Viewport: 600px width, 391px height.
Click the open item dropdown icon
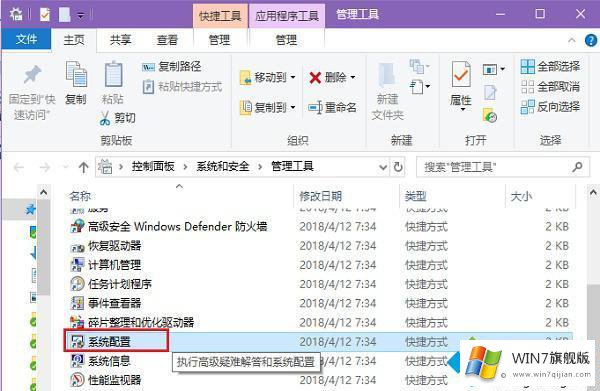point(494,69)
